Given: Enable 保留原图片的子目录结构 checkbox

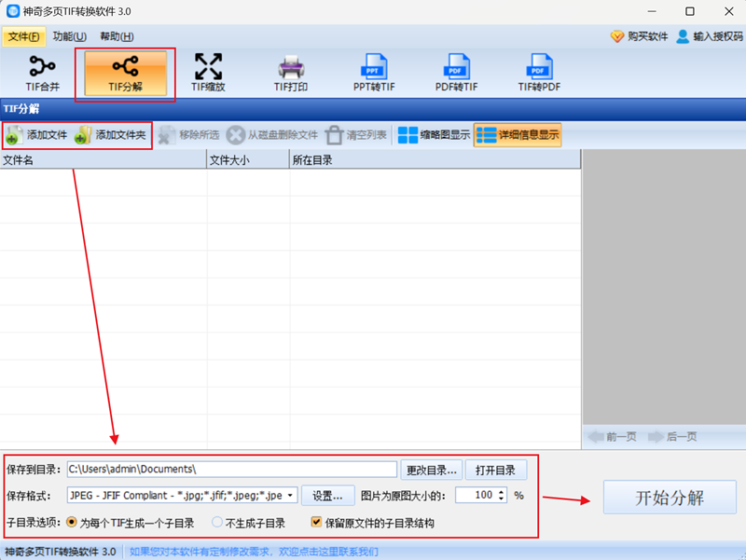Looking at the screenshot, I should coord(317,520).
